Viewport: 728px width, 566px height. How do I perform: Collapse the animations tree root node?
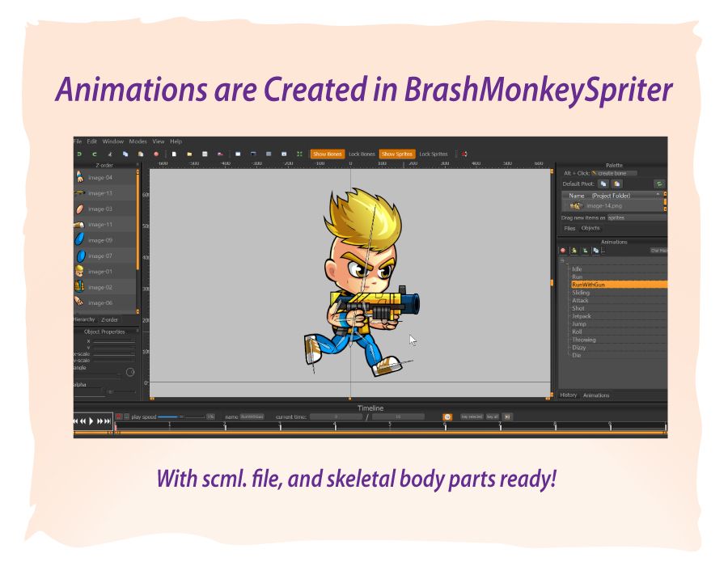(x=562, y=260)
